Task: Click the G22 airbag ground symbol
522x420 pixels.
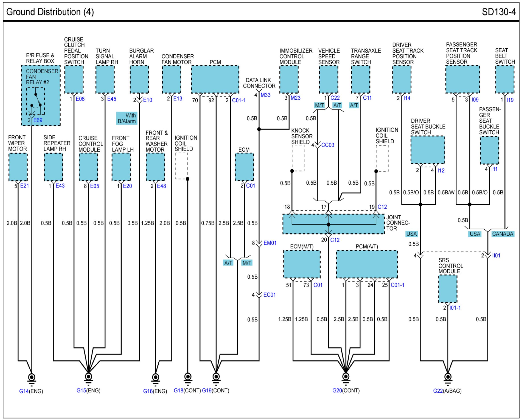Action: pyautogui.click(x=448, y=377)
